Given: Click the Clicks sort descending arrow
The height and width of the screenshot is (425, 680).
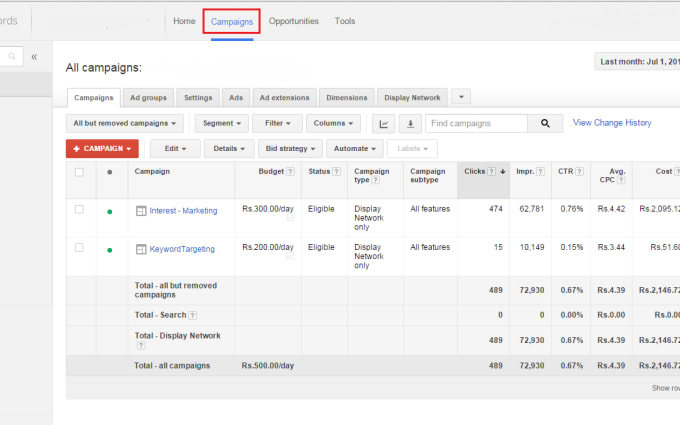Looking at the screenshot, I should pos(503,171).
